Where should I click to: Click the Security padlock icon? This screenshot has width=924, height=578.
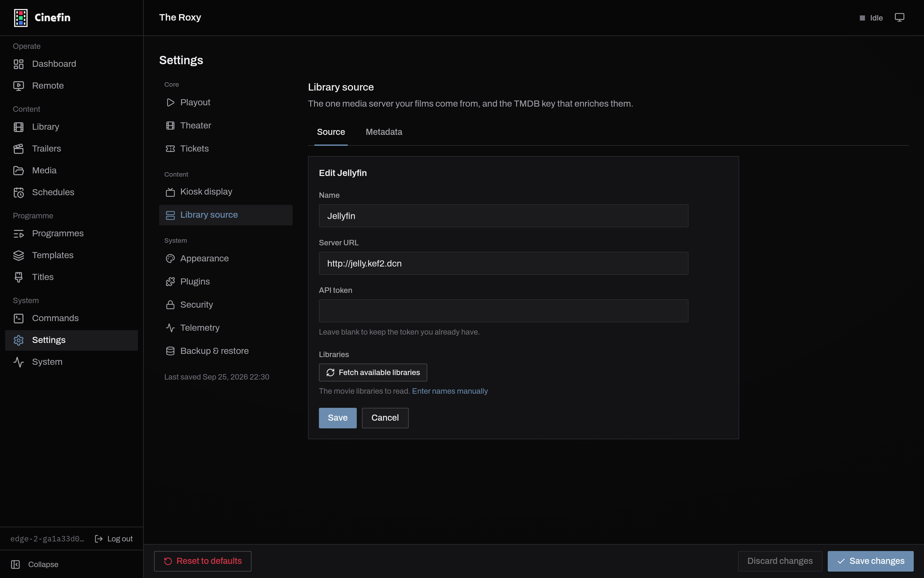coord(170,305)
